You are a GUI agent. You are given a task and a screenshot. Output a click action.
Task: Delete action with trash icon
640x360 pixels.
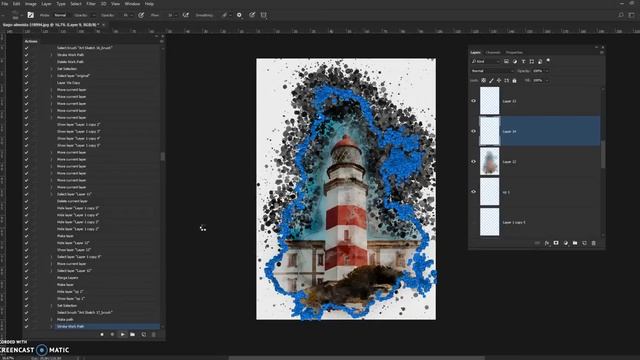click(154, 334)
